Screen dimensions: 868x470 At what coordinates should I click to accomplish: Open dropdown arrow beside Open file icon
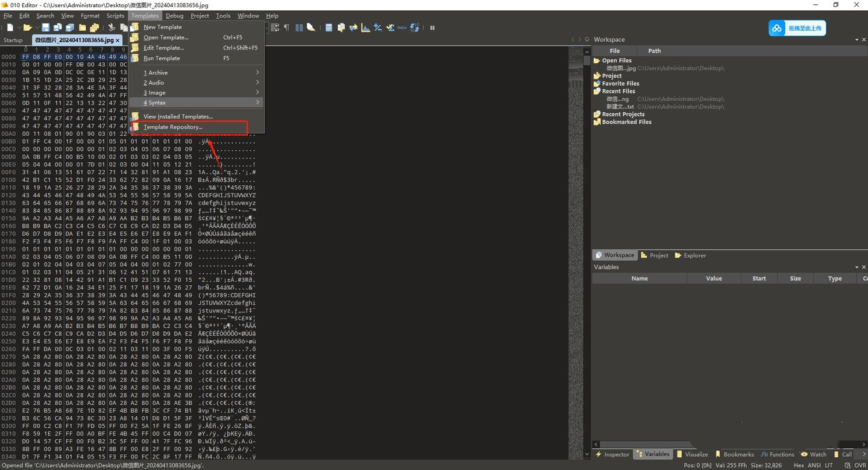37,27
